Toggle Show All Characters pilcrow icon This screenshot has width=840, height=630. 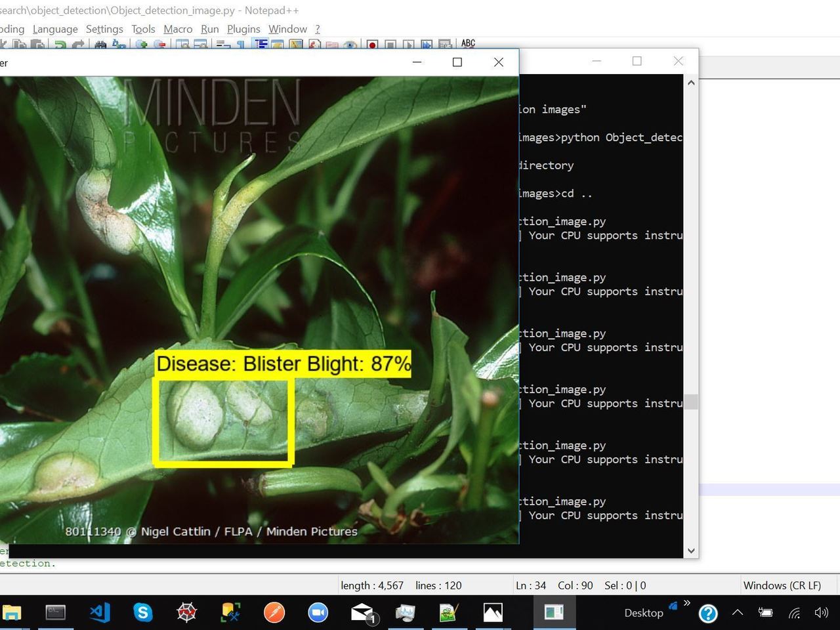point(241,45)
